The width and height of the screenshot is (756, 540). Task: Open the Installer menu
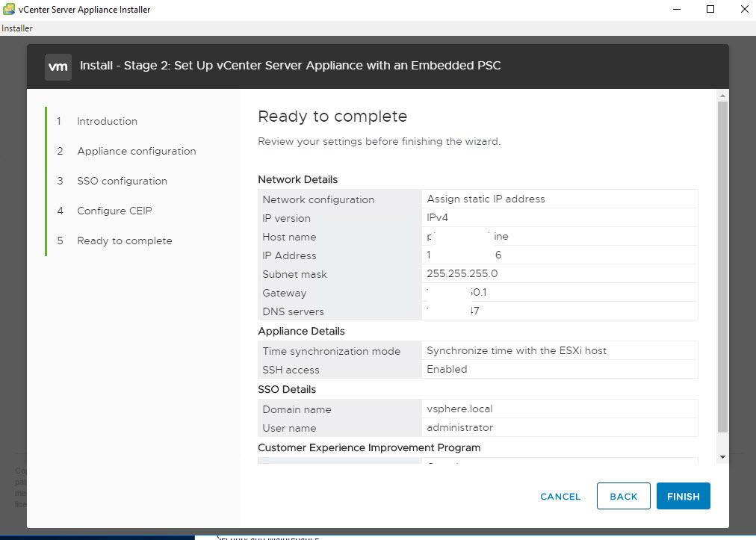(16, 28)
